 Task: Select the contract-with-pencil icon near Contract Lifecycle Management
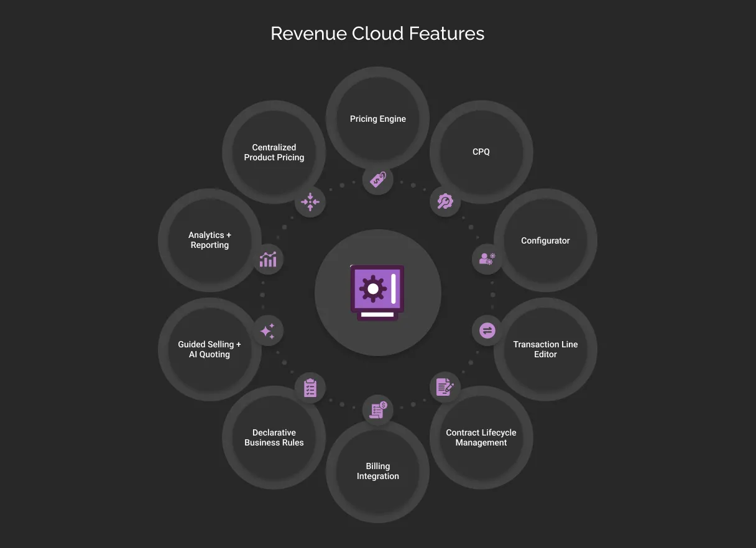tap(445, 386)
